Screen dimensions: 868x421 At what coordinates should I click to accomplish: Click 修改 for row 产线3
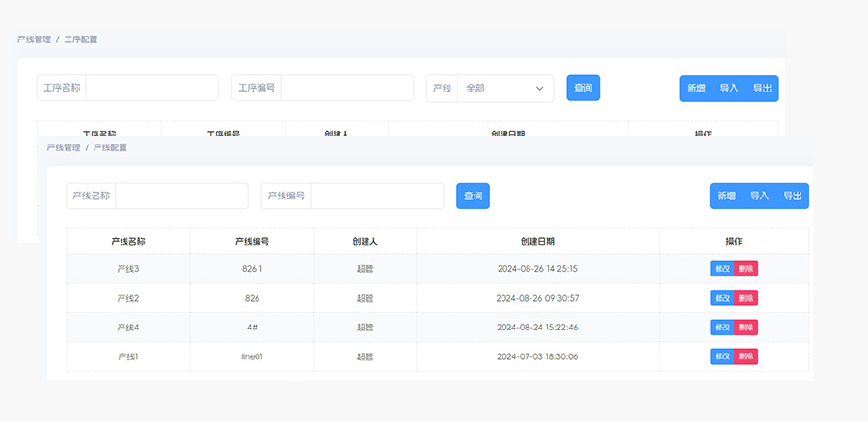click(x=721, y=269)
